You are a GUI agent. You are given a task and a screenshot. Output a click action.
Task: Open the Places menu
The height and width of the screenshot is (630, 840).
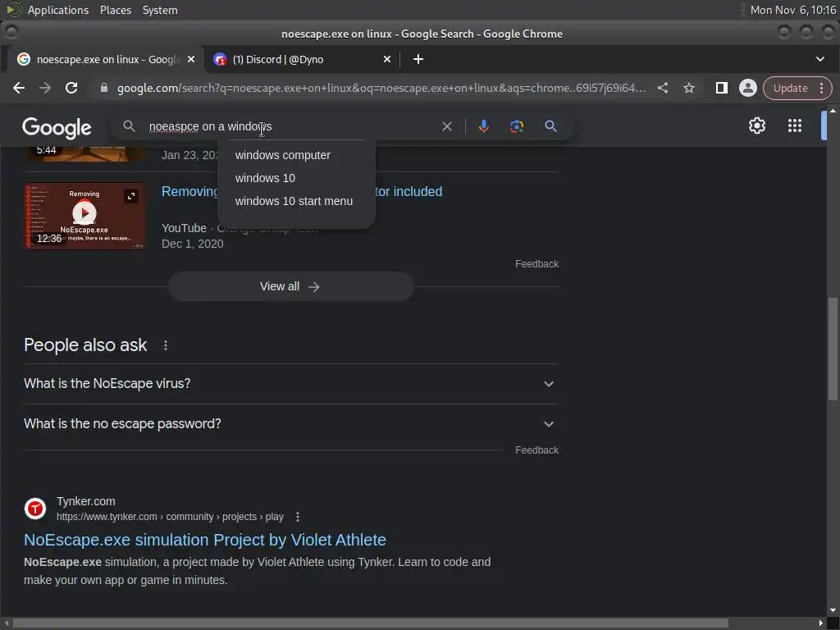coord(116,10)
